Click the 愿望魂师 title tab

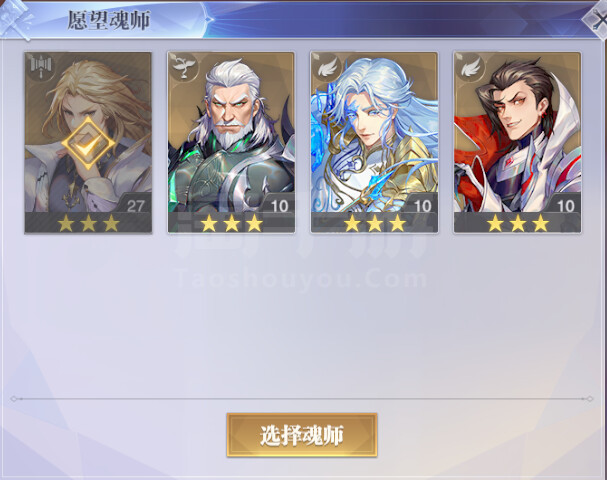[109, 20]
